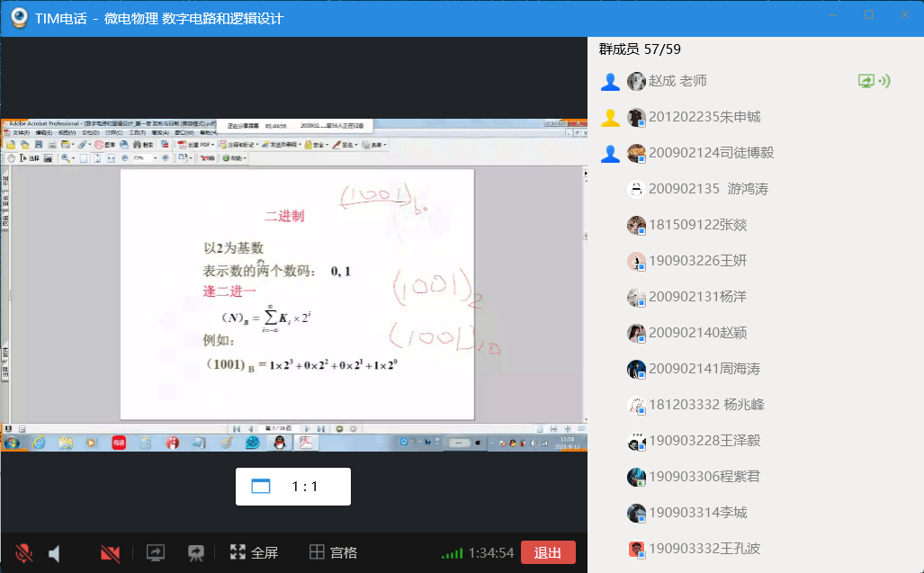Select member 200902141周海涛
The height and width of the screenshot is (573, 924).
[704, 369]
